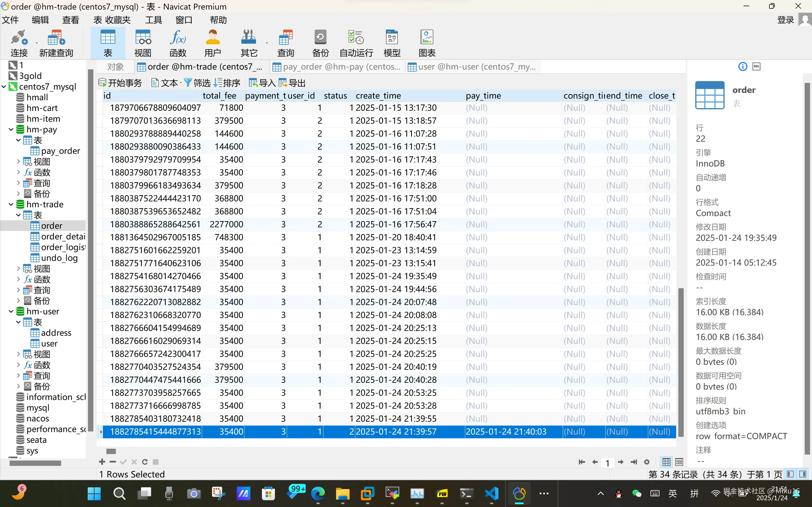
Task: Click the DDL icon in info panel
Action: 756,67
